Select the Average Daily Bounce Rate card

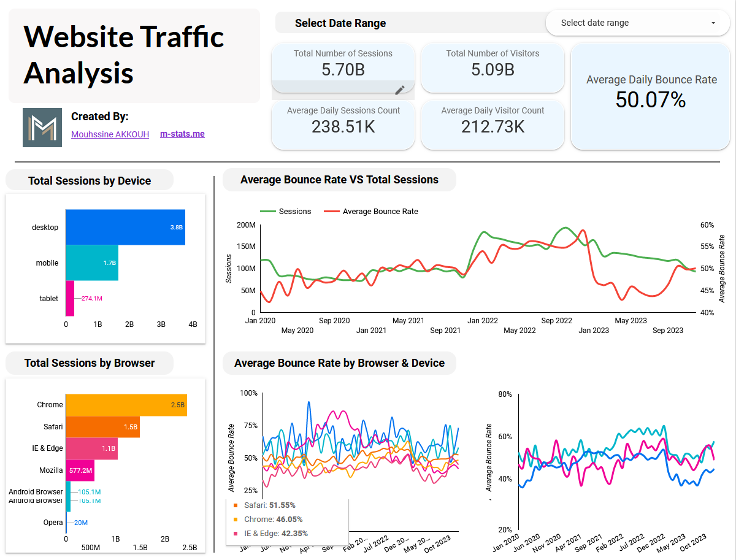coord(651,96)
